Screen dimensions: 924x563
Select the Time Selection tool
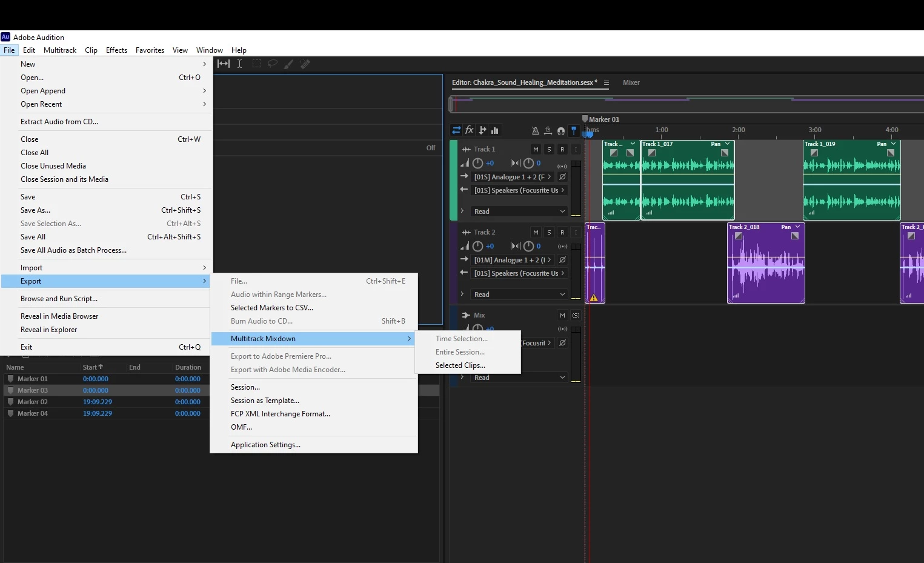click(240, 64)
